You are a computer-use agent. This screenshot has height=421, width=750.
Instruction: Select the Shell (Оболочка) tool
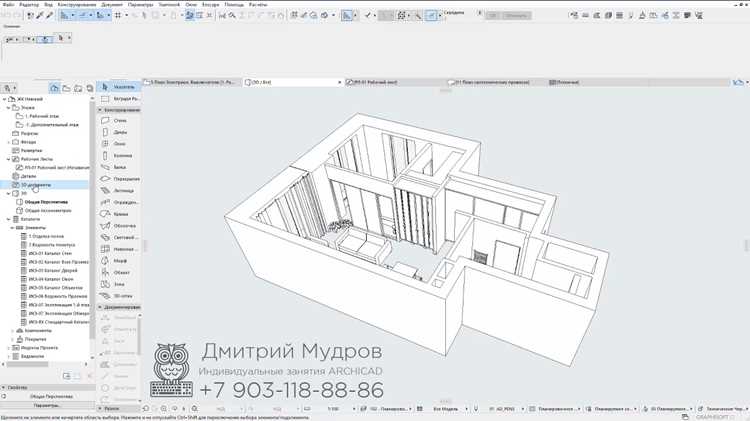(119, 226)
